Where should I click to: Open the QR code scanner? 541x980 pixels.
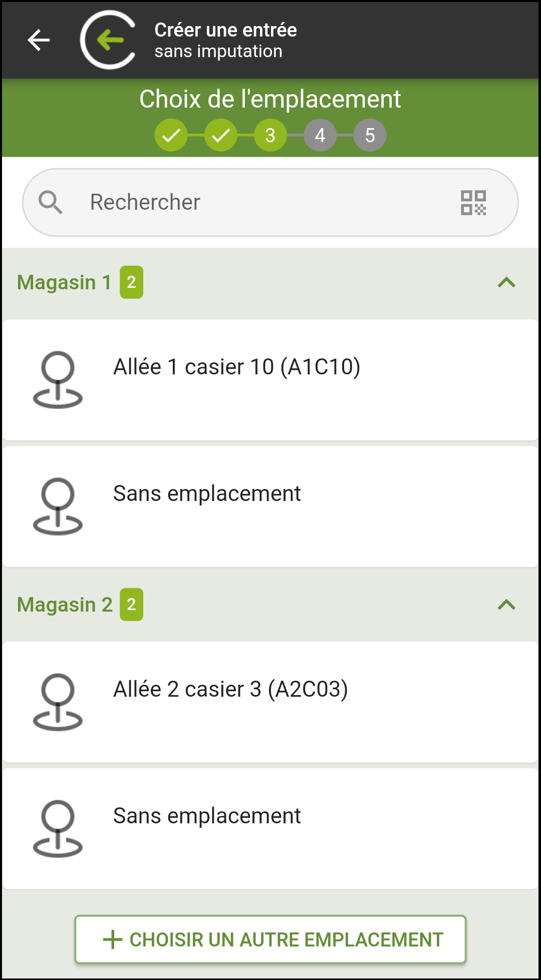click(x=473, y=203)
